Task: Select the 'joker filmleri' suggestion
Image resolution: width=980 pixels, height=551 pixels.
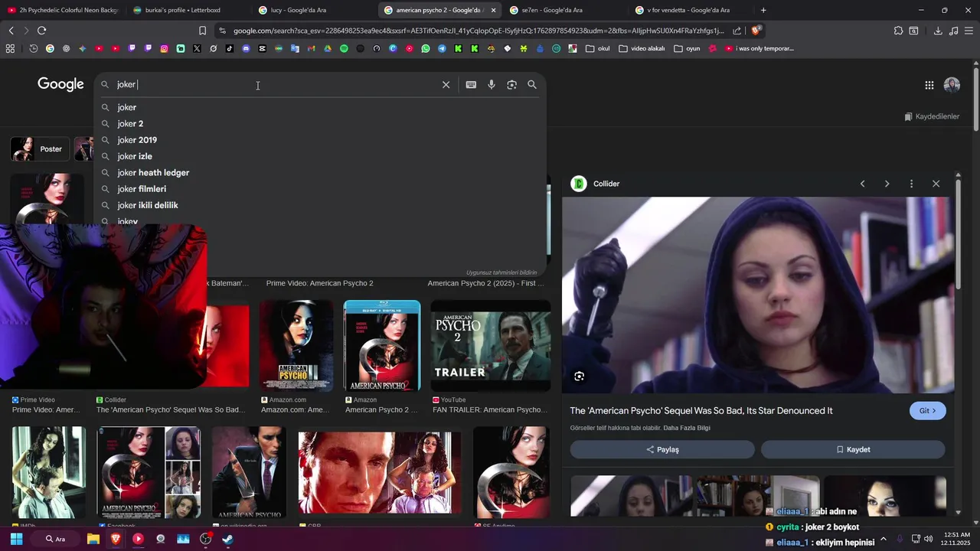Action: pos(320,189)
